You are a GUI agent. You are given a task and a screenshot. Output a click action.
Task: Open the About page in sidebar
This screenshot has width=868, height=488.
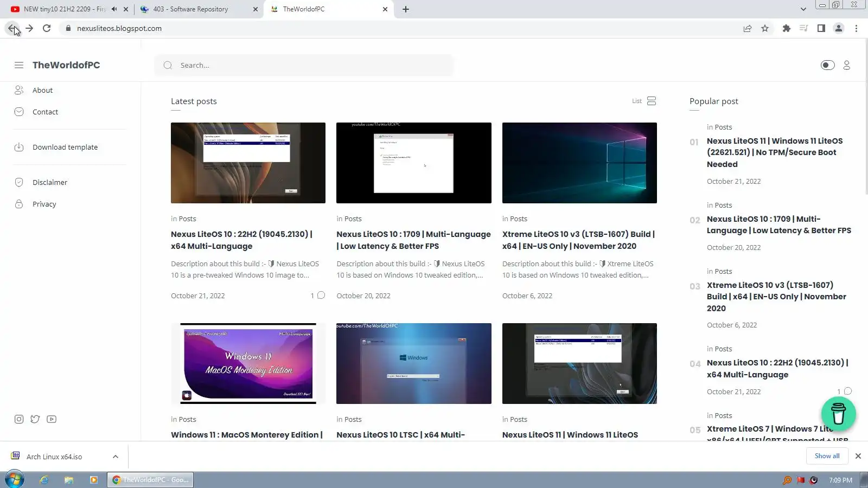tap(42, 90)
